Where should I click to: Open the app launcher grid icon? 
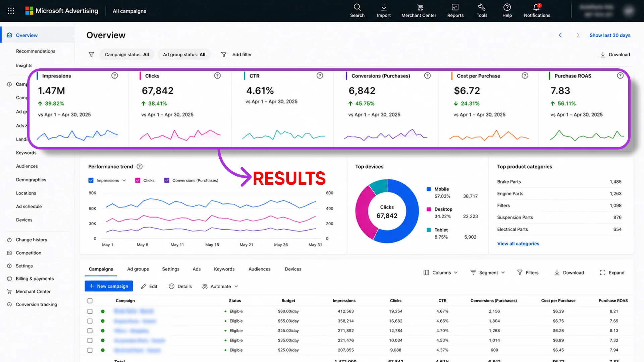pos(11,11)
